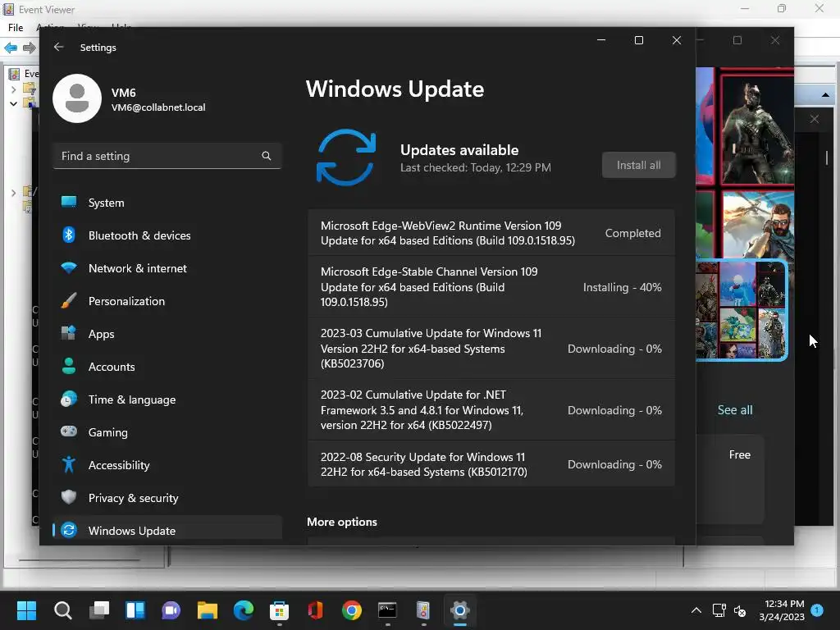Expand the first collapsed Event Viewer tree node
This screenshot has height=630, width=840.
(x=13, y=89)
